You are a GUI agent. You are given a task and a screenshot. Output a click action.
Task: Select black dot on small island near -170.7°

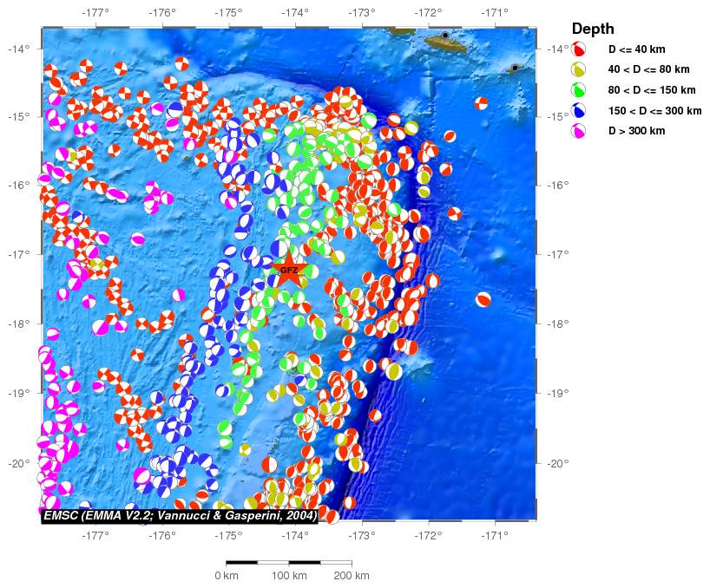[x=515, y=68]
